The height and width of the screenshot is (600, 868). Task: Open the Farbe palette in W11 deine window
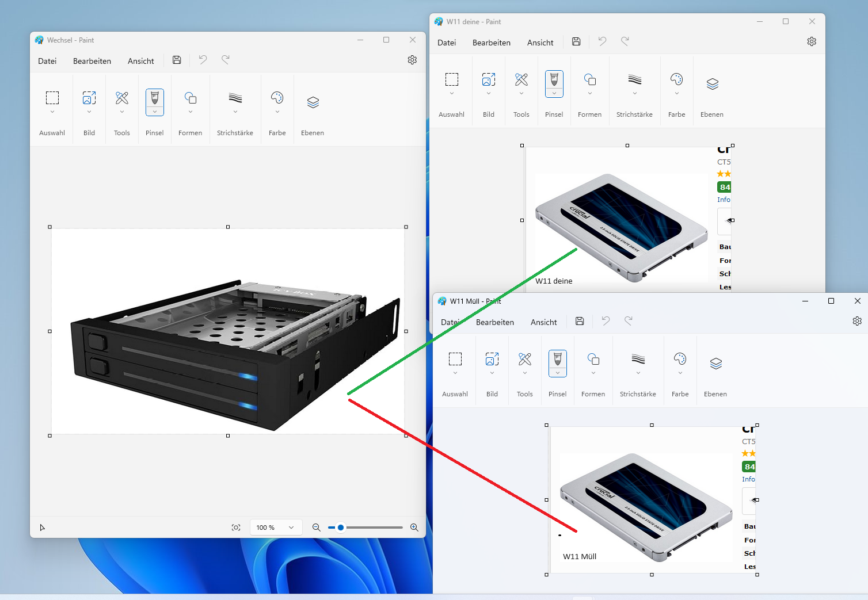(677, 79)
